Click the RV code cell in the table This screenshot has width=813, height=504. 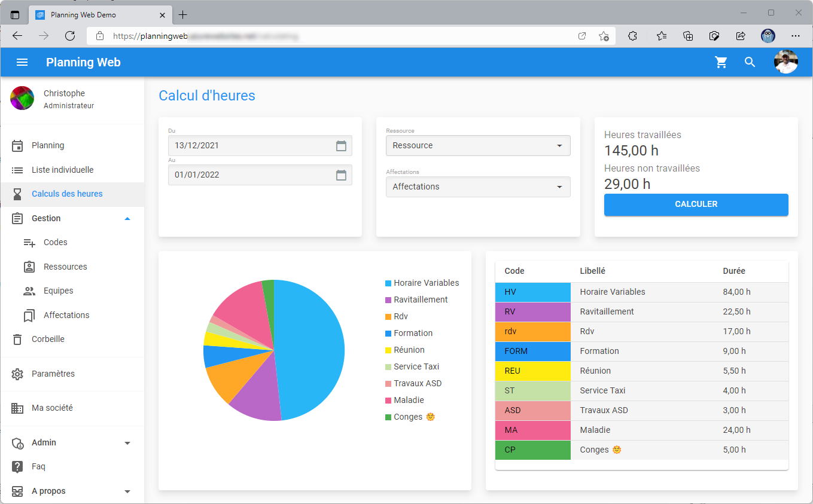click(x=533, y=311)
